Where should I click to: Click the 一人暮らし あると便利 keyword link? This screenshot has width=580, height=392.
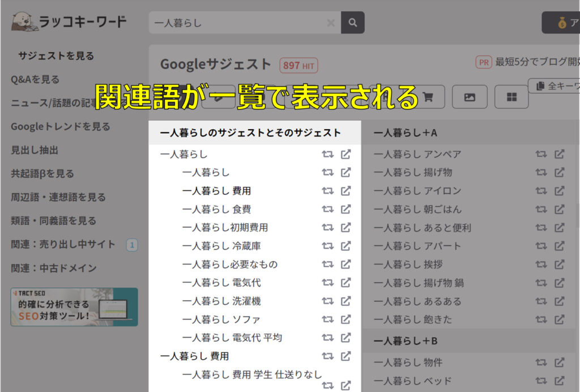point(423,228)
